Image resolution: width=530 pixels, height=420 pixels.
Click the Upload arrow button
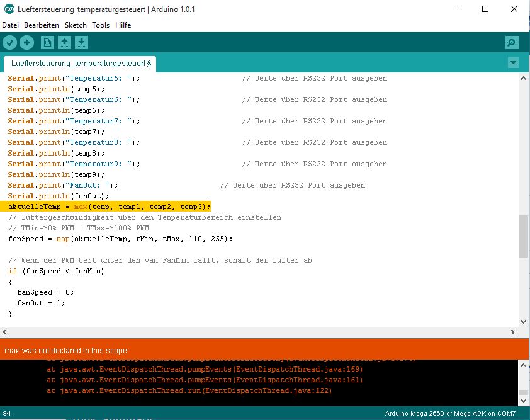click(x=26, y=43)
